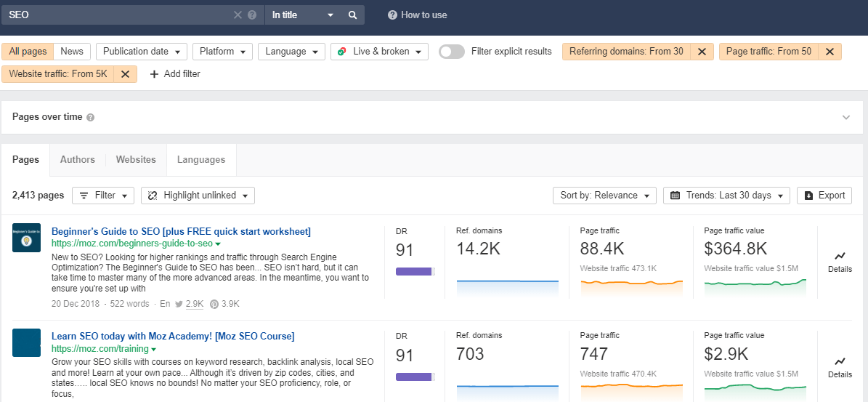
Task: Click Moz Academy page thumbnail
Action: coord(27,342)
